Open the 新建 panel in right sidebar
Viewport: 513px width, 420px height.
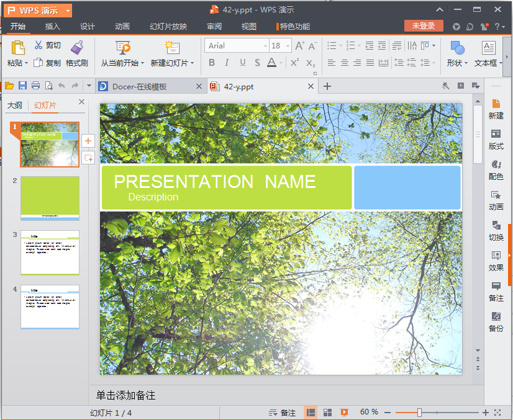[x=496, y=109]
